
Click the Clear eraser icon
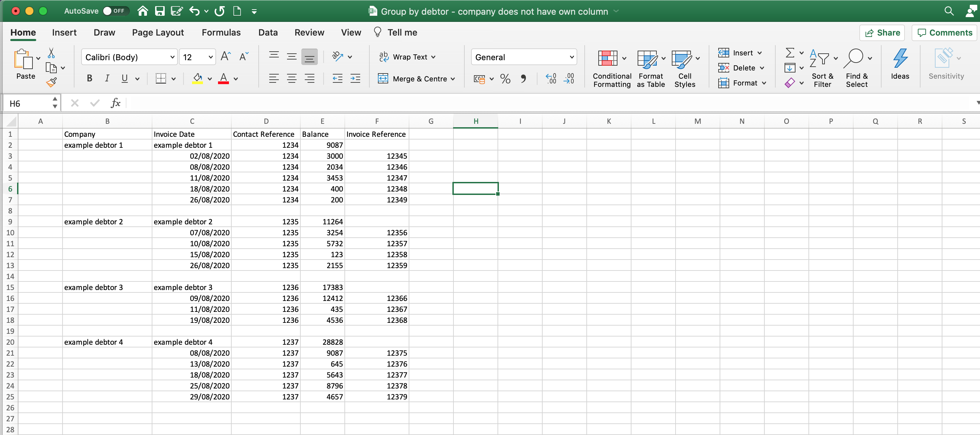point(790,83)
